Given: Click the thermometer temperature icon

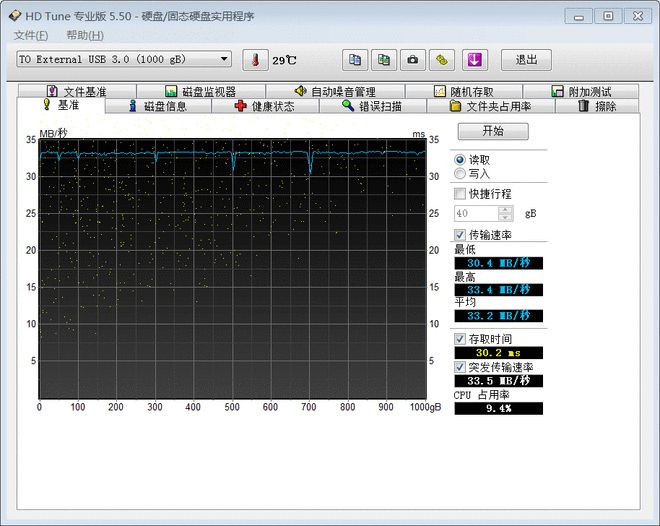Looking at the screenshot, I should pos(255,60).
